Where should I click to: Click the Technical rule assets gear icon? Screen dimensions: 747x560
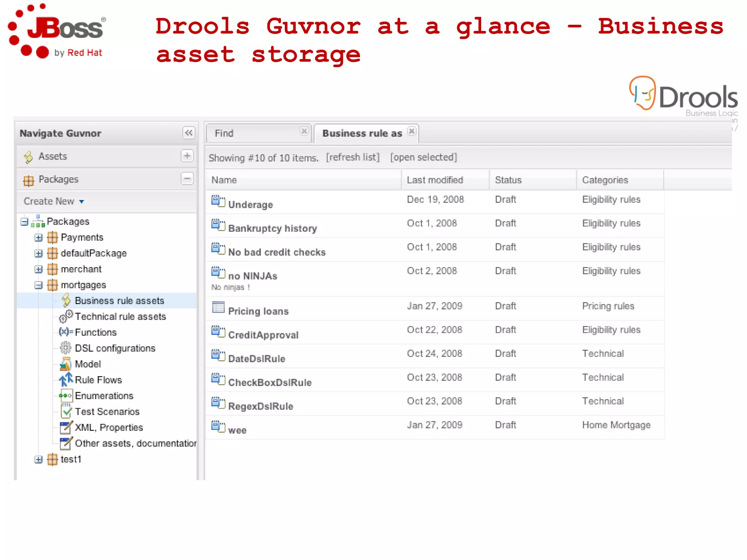[66, 316]
